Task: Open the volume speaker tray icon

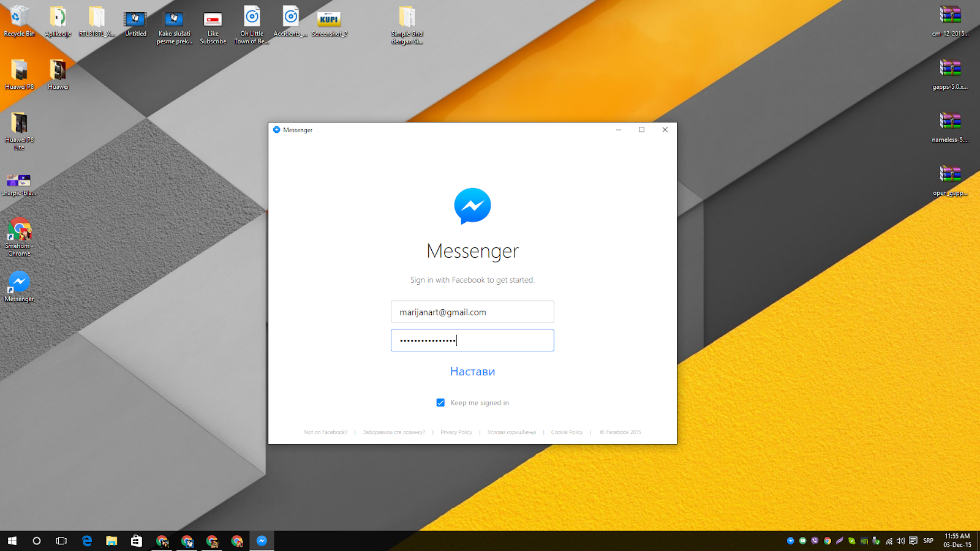Action: pyautogui.click(x=900, y=541)
